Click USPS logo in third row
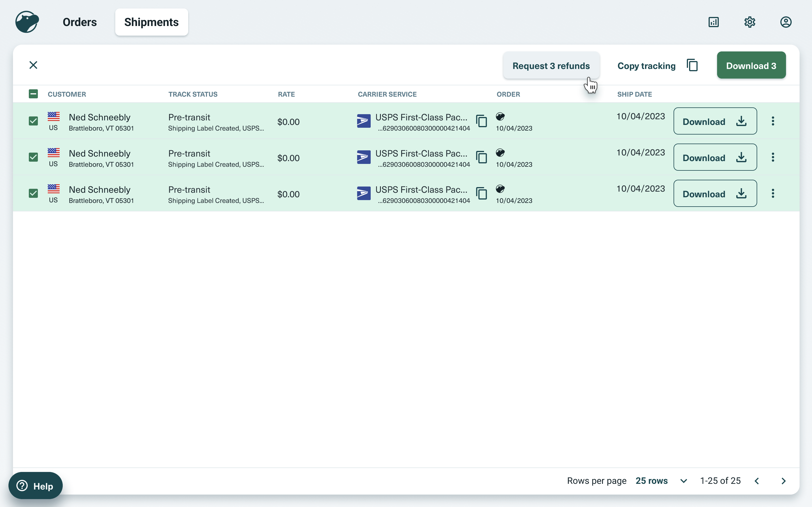Viewport: 812px width, 507px height. pos(364,194)
